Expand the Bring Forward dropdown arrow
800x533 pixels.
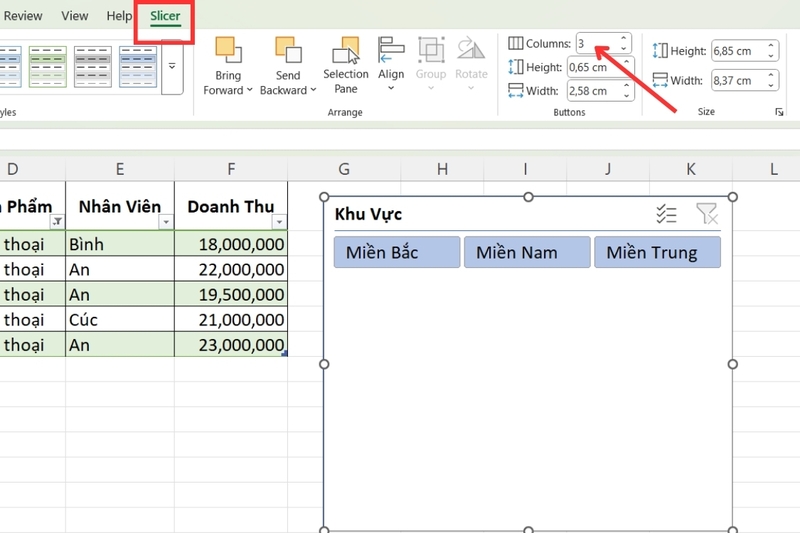(249, 90)
